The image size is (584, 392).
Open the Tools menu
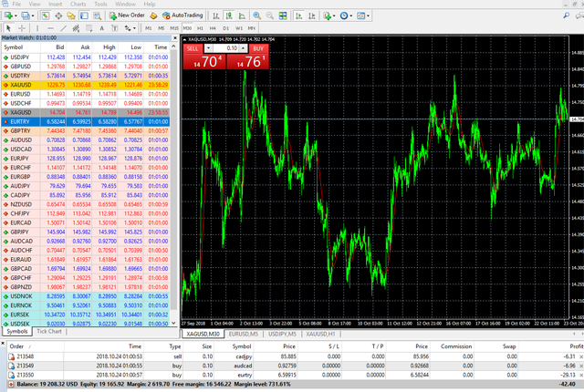(x=100, y=4)
